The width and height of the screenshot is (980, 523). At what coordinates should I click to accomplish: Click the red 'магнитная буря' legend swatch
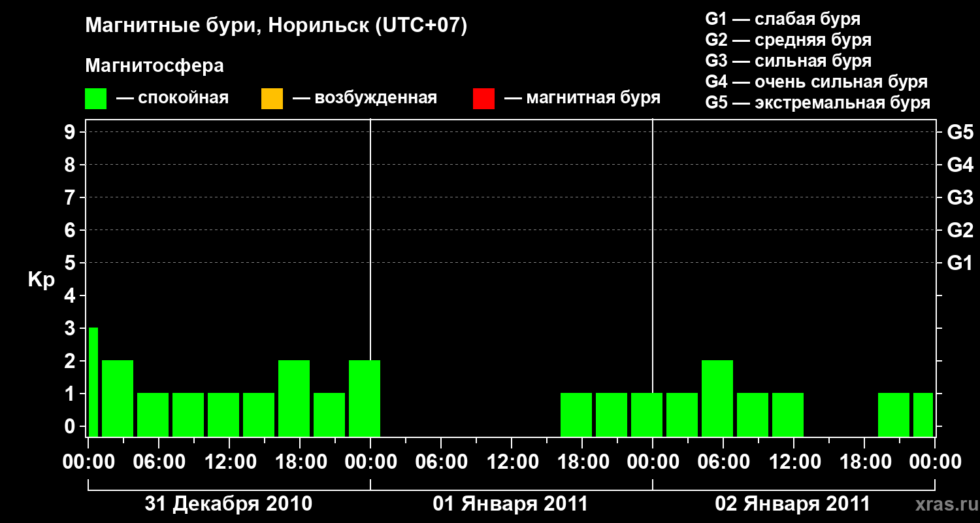(x=483, y=99)
